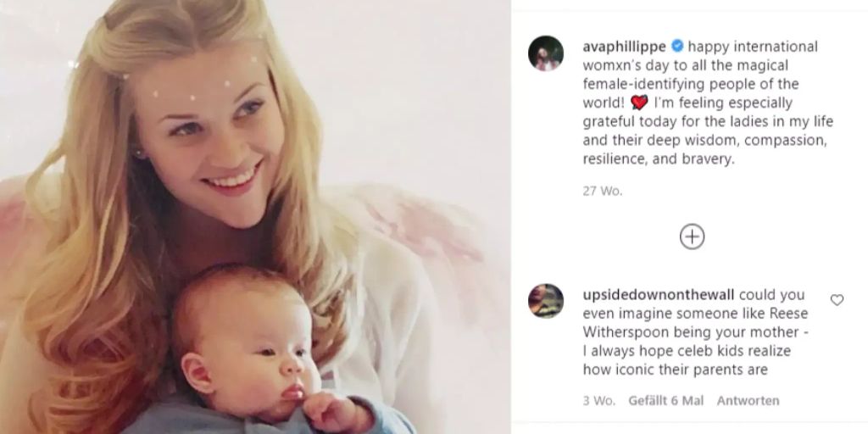View likes via Gefällt 6 Mal
Image resolution: width=868 pixels, height=434 pixels.
point(666,400)
